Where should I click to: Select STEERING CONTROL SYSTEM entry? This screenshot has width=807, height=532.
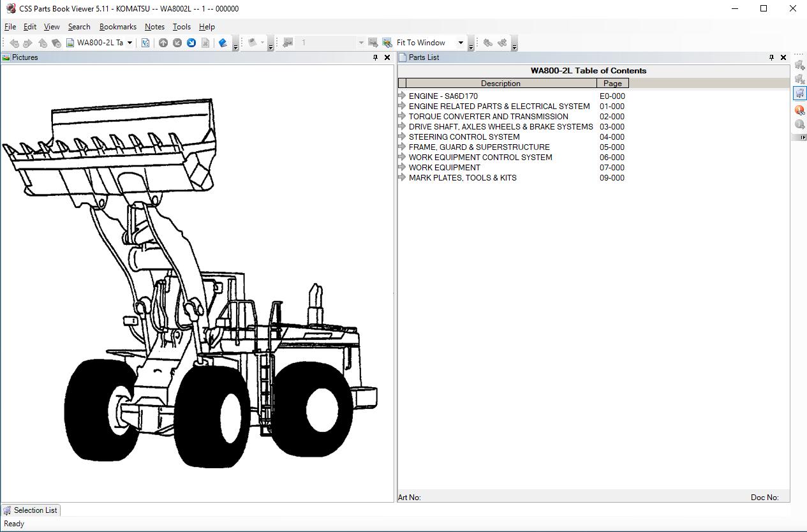pyautogui.click(x=464, y=137)
